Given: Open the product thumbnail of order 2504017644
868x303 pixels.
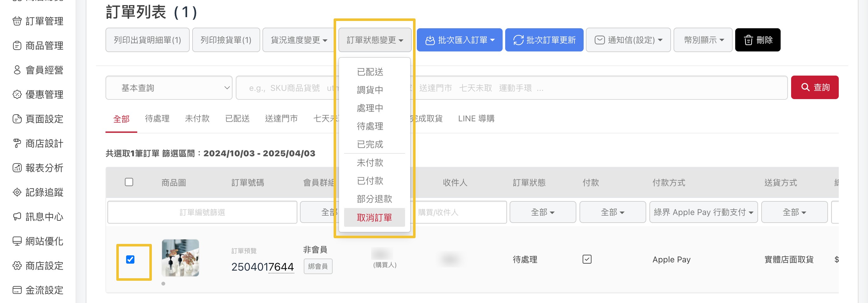Looking at the screenshot, I should click(x=180, y=258).
